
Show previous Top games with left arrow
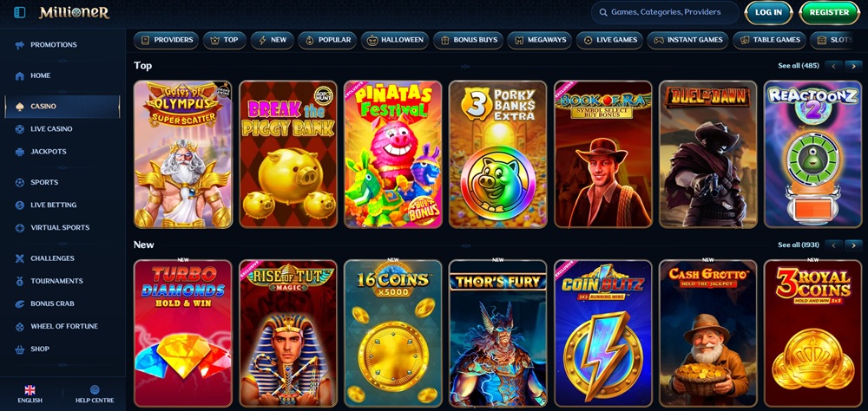(x=833, y=66)
